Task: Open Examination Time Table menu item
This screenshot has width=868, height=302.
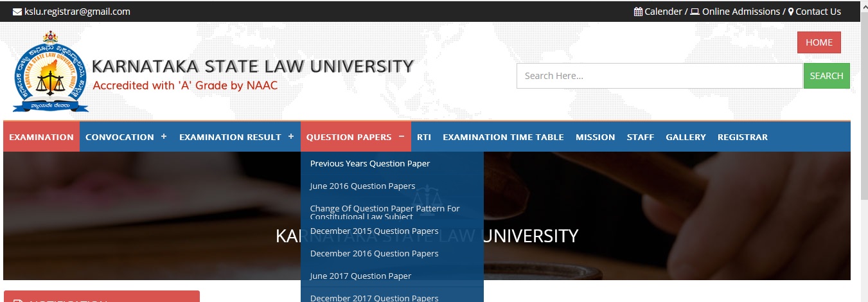Action: tap(503, 137)
